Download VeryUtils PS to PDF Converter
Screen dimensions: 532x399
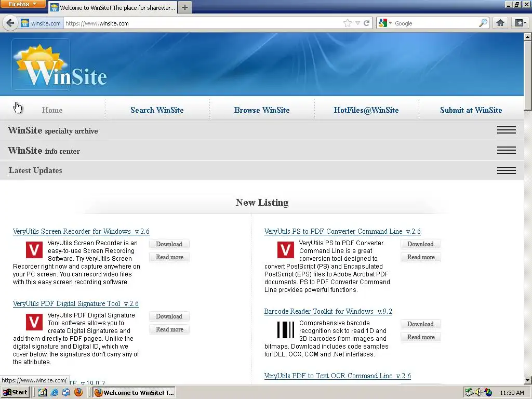(x=420, y=244)
